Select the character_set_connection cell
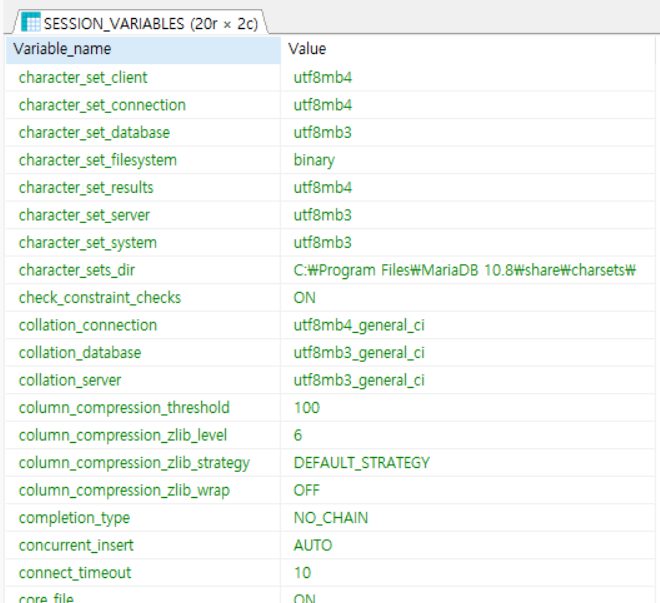This screenshot has width=660, height=603. click(143, 105)
